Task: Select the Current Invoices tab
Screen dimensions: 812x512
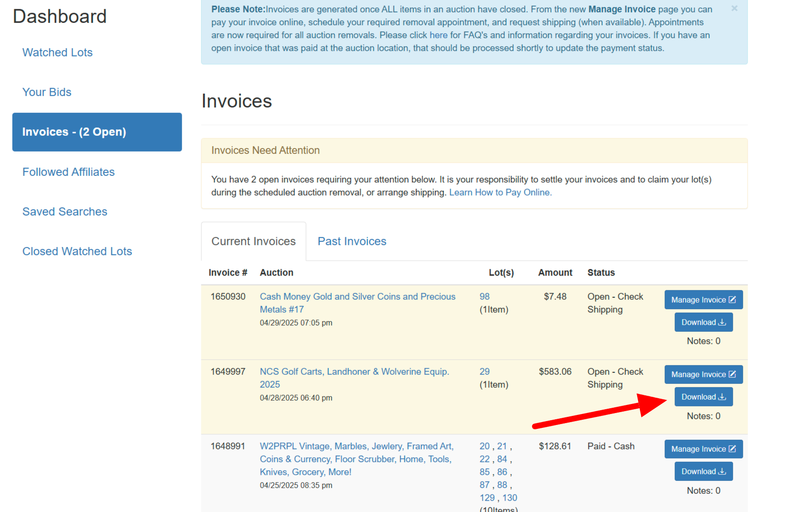Action: [253, 241]
